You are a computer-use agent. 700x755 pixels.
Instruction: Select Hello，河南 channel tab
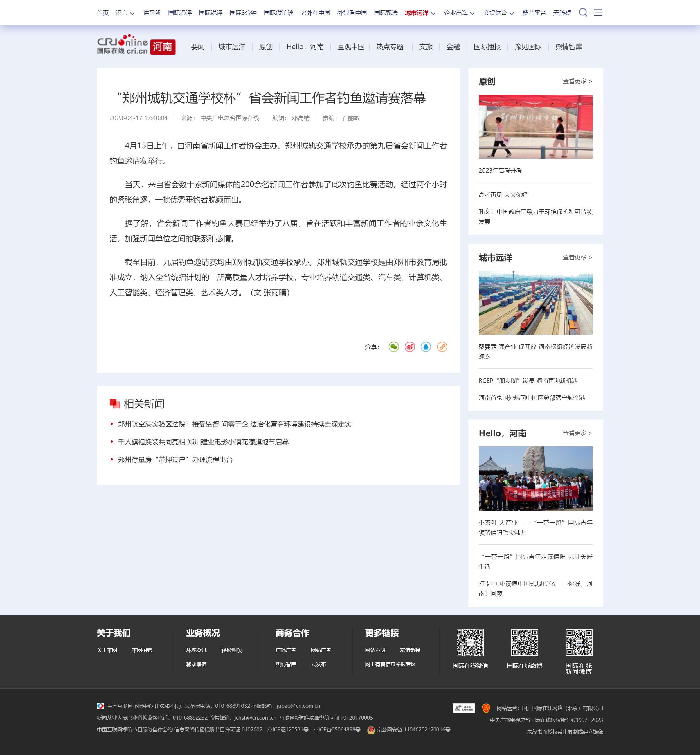(x=305, y=47)
